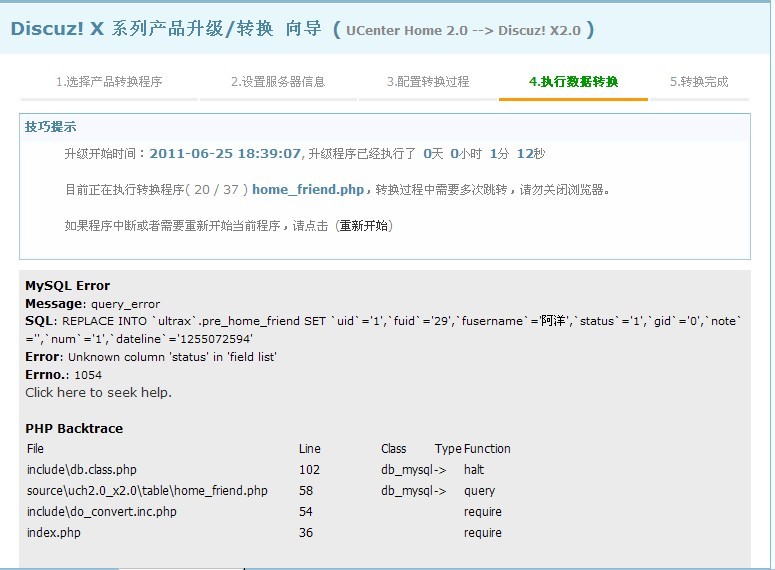Click the MySQL Error heading

click(68, 286)
